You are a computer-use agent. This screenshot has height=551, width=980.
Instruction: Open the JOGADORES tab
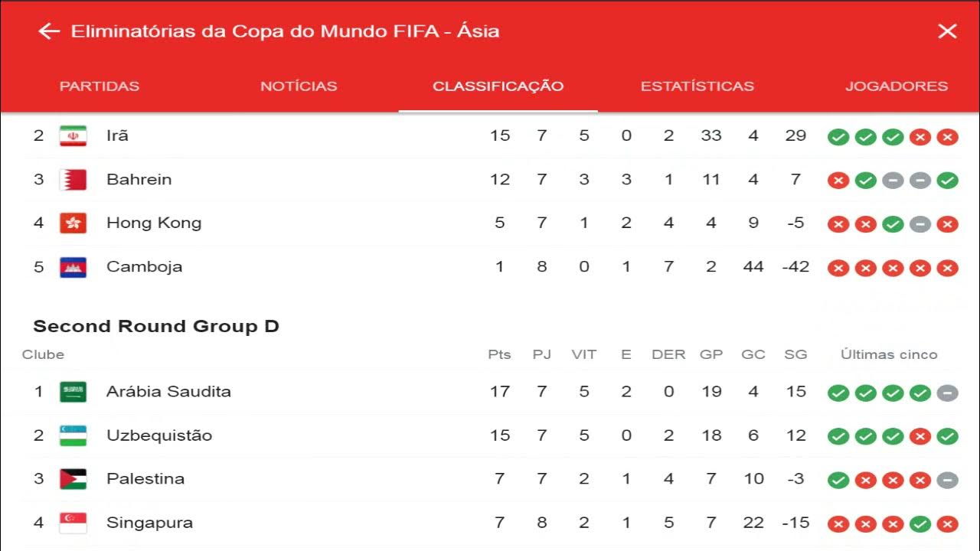tap(896, 86)
